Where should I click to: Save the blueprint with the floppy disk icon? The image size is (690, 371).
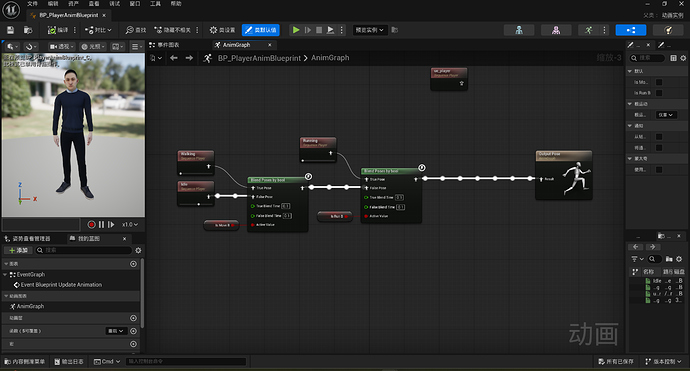[10, 30]
